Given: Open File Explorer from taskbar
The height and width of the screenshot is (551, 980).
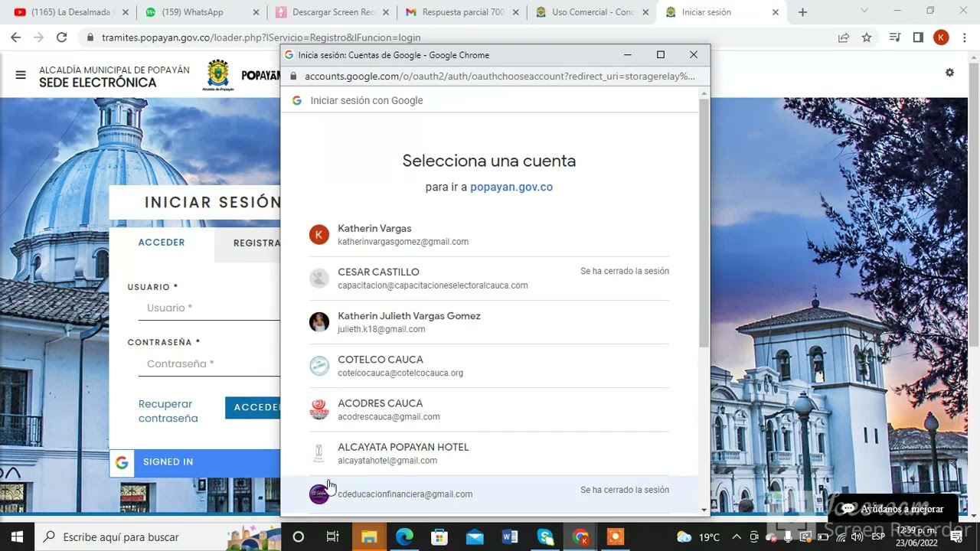Looking at the screenshot, I should coord(368,537).
